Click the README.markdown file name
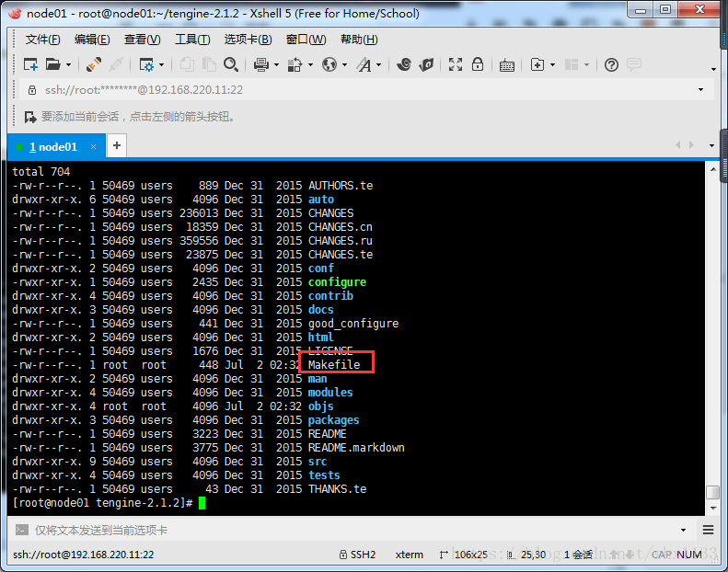The image size is (728, 572). tap(356, 448)
